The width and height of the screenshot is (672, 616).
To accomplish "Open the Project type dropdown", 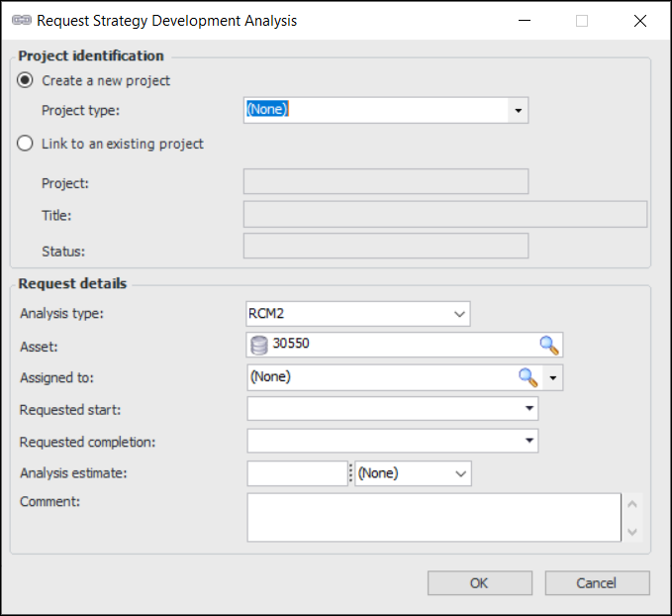I will pos(518,111).
